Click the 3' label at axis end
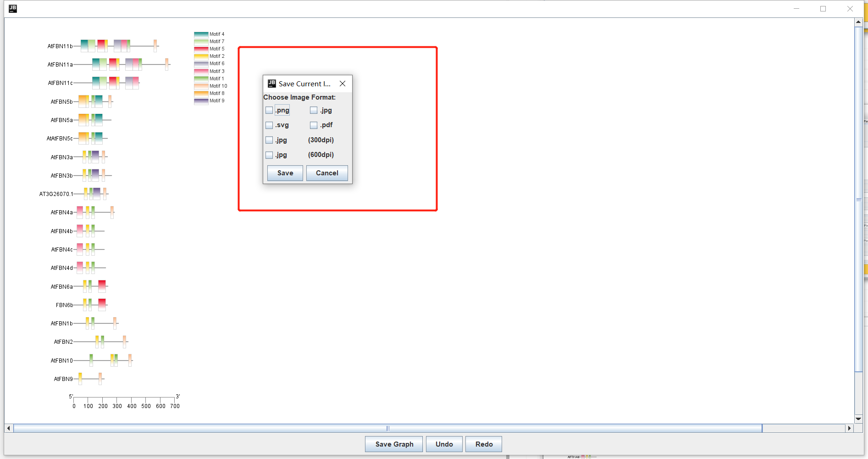 coord(178,397)
